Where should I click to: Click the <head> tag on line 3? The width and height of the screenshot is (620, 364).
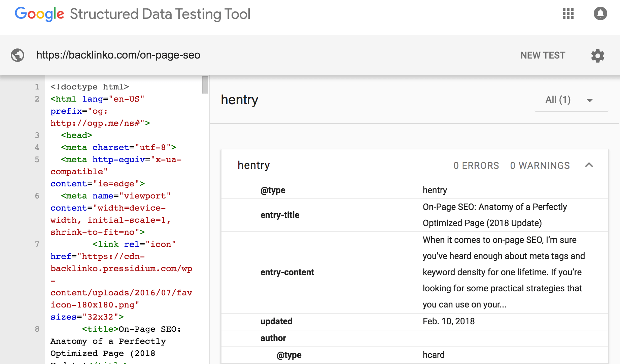[x=76, y=135]
